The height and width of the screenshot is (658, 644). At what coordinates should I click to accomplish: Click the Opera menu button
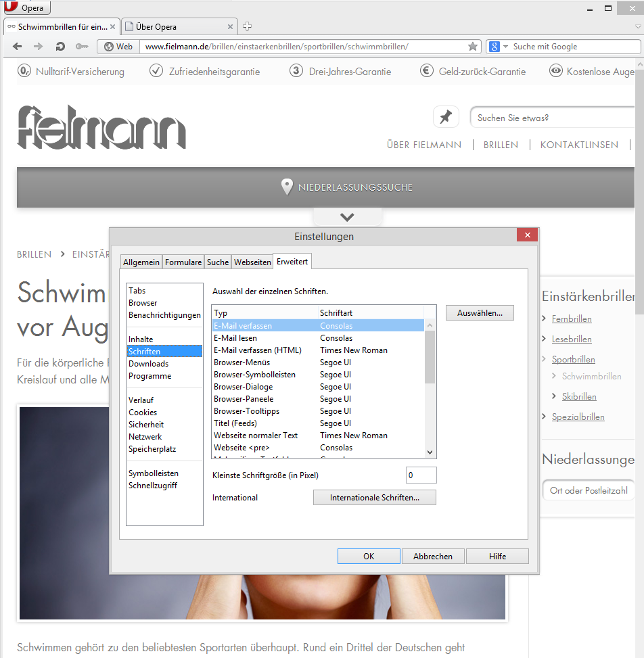(x=27, y=7)
